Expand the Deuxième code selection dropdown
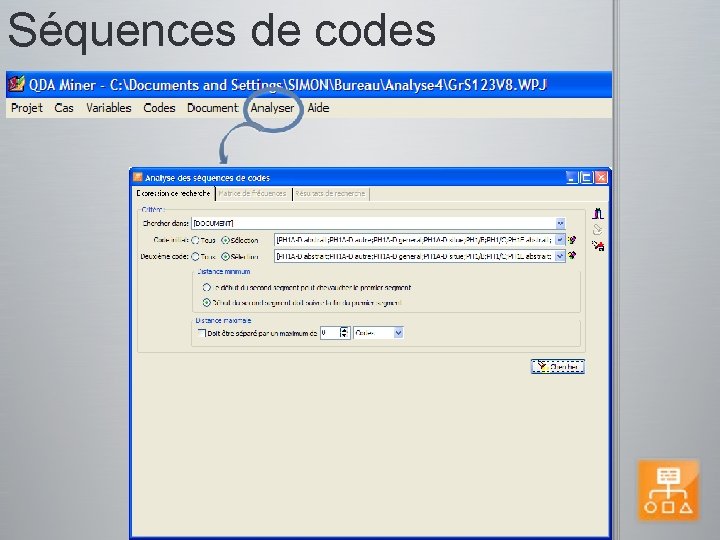The width and height of the screenshot is (720, 540). (560, 256)
